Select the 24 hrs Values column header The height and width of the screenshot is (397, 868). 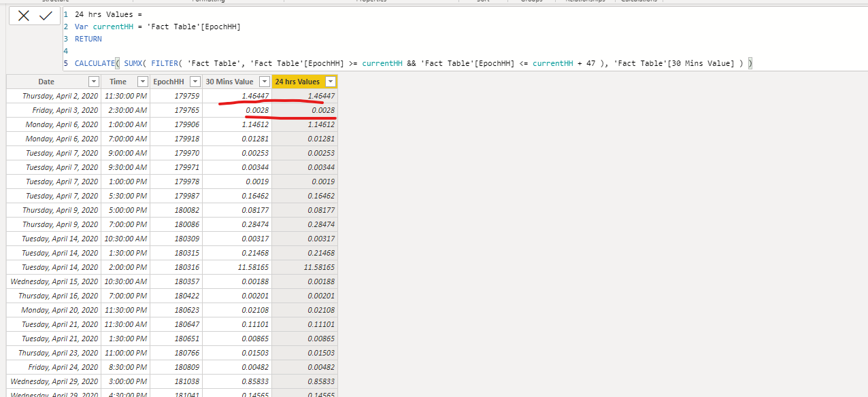297,82
